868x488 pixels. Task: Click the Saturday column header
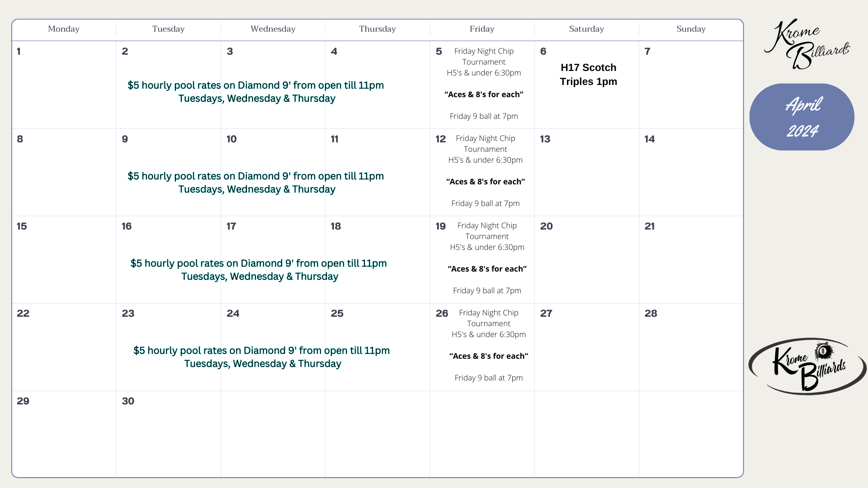point(586,29)
